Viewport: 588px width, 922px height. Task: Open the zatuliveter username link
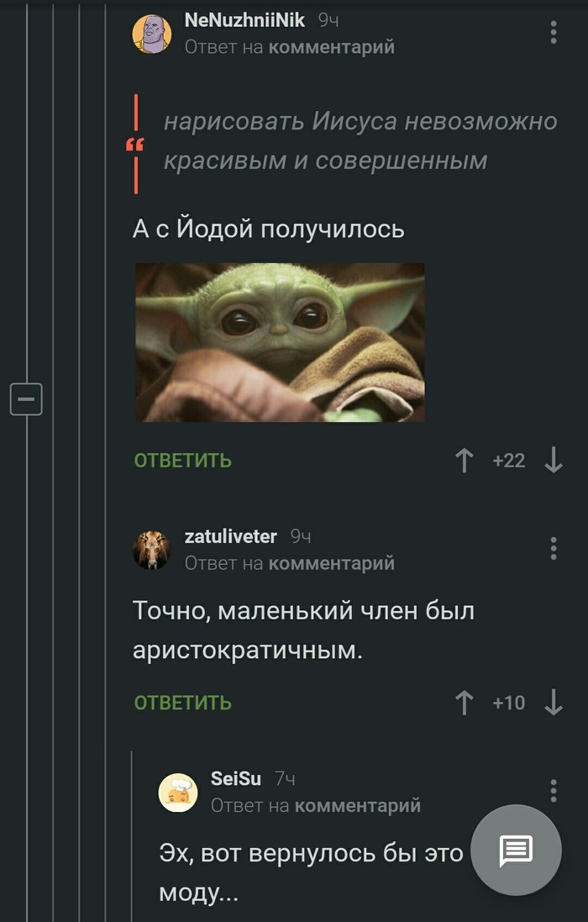coord(230,536)
